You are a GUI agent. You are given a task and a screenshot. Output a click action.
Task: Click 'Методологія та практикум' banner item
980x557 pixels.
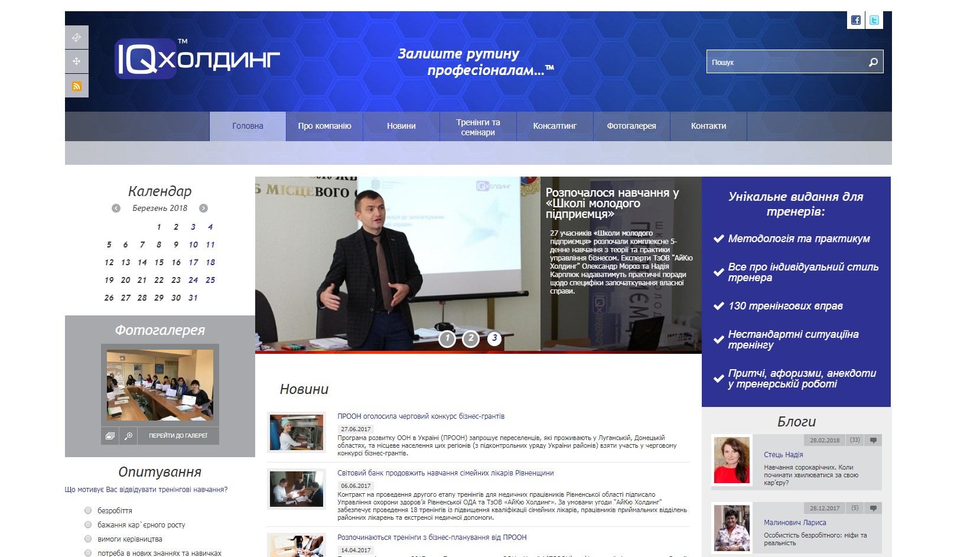[x=799, y=239]
